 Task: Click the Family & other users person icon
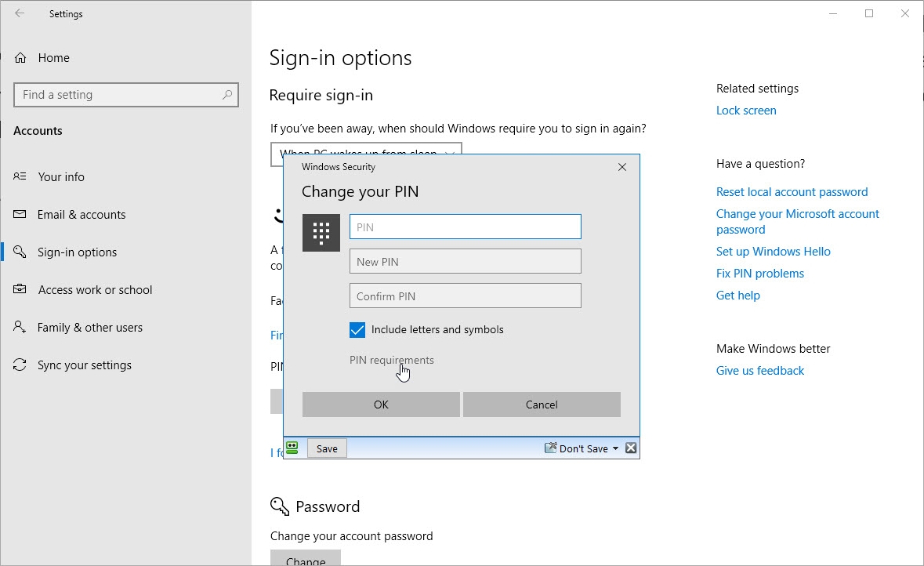coord(20,327)
